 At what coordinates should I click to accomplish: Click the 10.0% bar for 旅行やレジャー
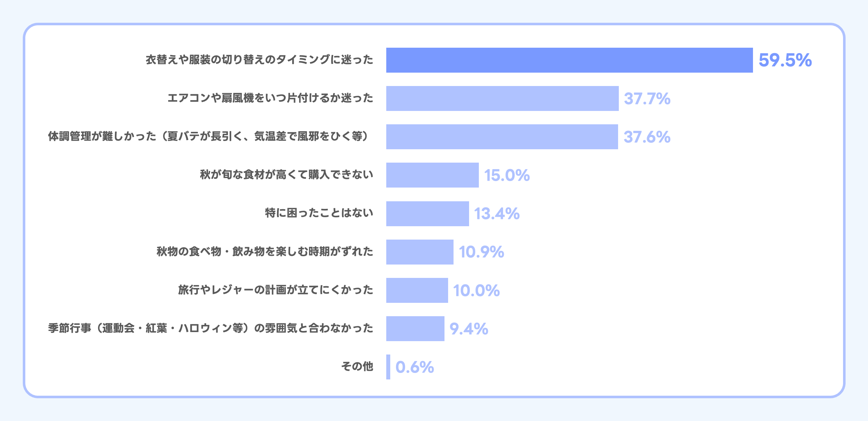[x=417, y=290]
